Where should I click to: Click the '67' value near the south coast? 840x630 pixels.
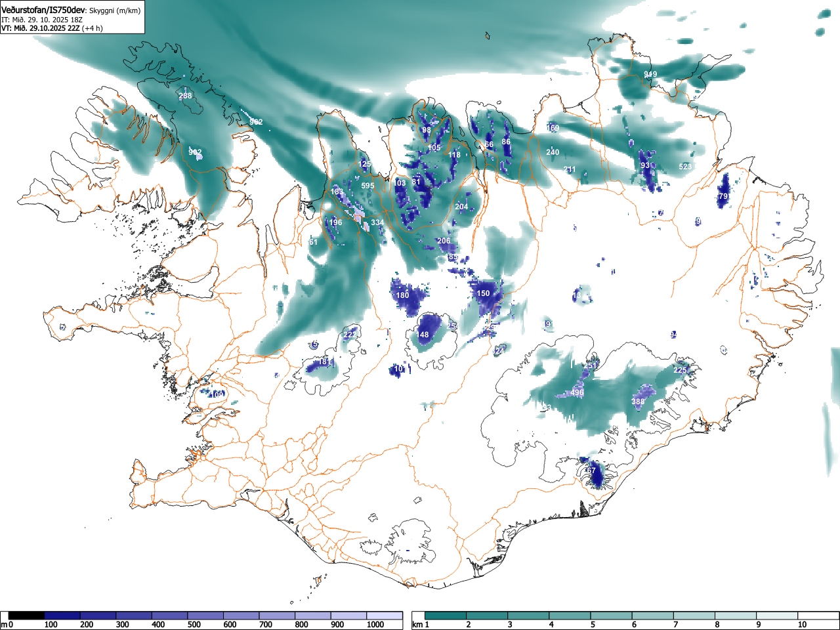(x=591, y=471)
